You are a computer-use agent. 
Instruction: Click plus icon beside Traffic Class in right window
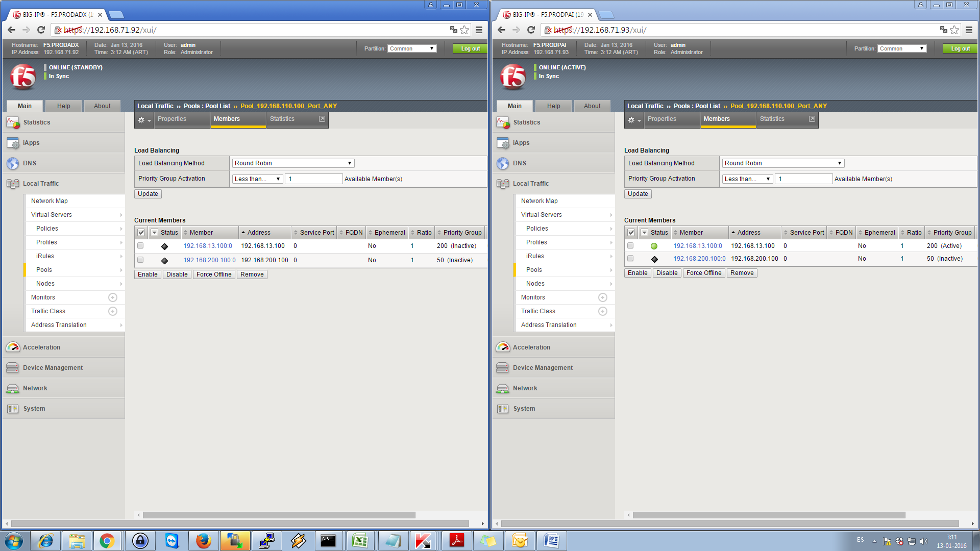point(602,311)
